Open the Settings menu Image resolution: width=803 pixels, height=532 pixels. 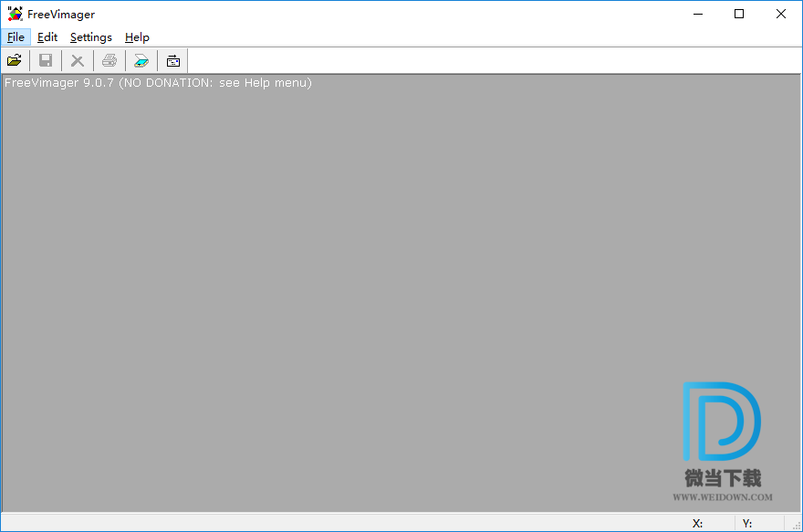tap(90, 37)
